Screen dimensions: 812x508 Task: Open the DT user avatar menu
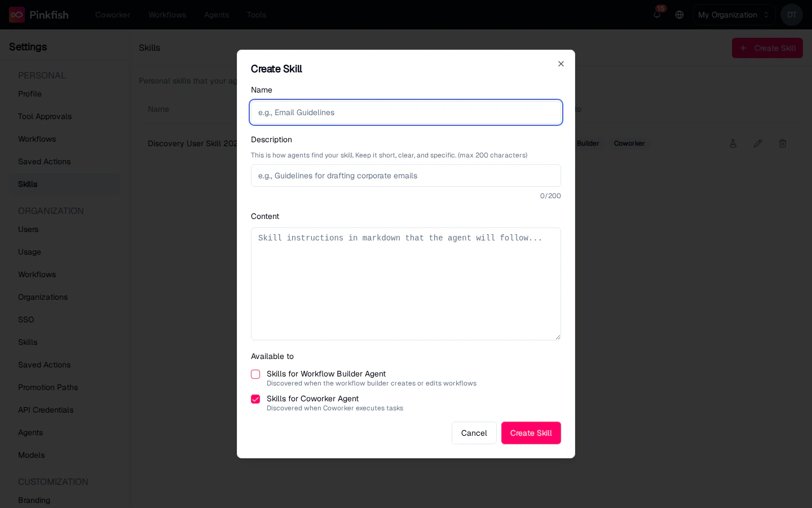click(792, 15)
